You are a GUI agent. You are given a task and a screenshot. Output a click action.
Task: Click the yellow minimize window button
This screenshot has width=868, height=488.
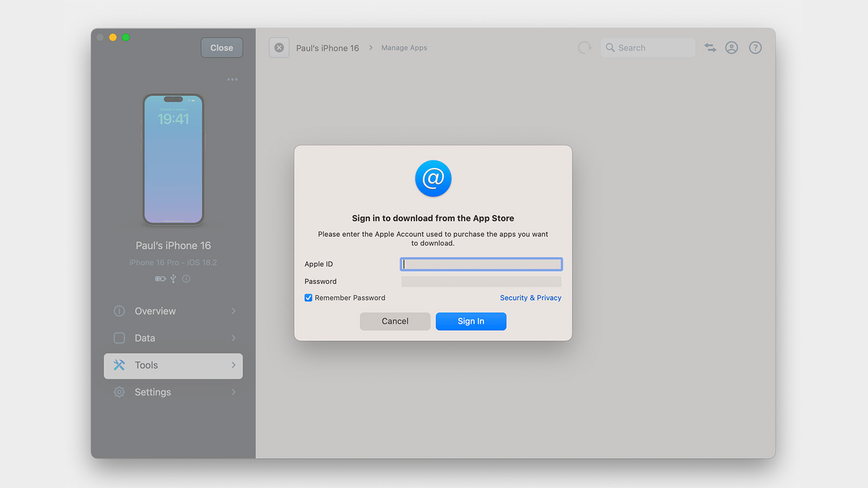click(x=113, y=37)
